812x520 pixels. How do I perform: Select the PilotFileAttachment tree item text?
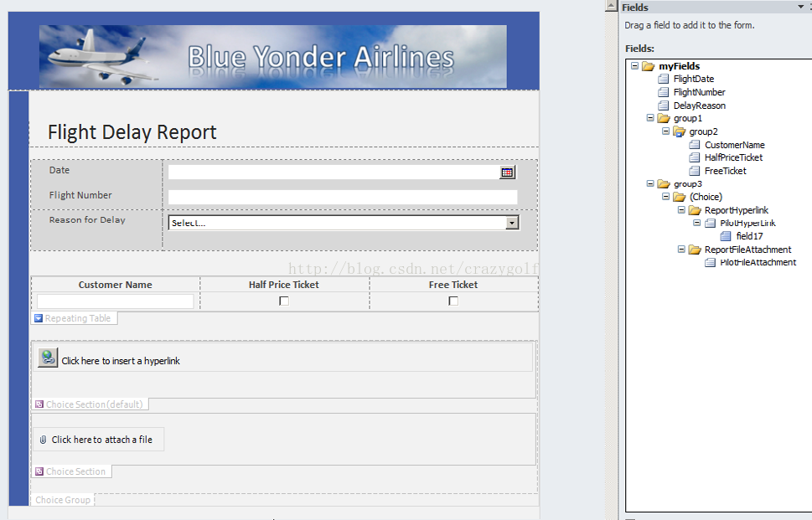coord(758,262)
